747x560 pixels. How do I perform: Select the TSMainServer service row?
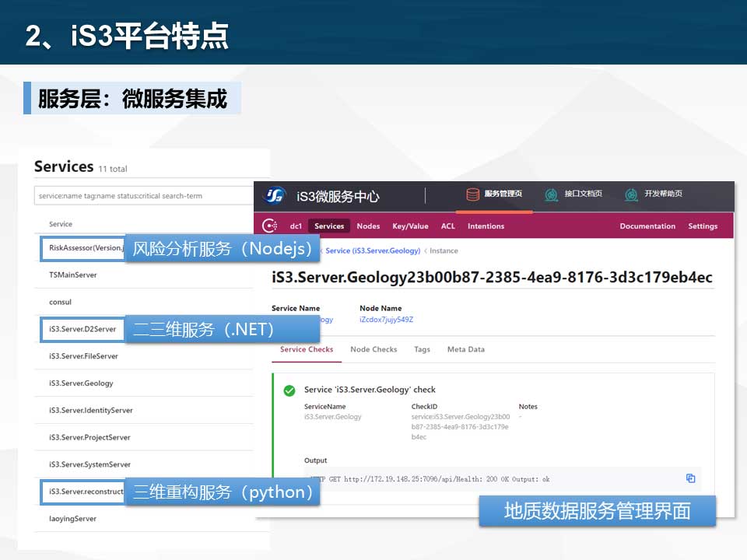pos(144,275)
